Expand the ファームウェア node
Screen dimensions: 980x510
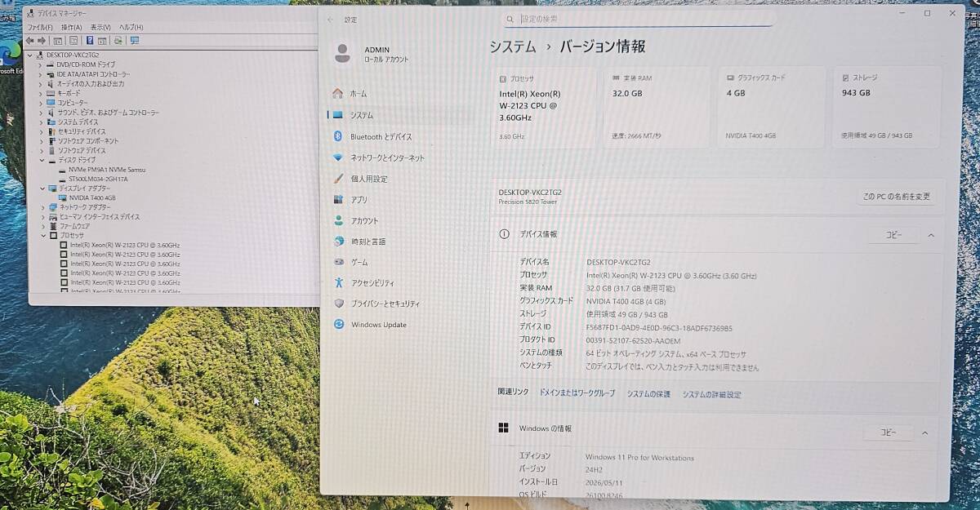[x=43, y=226]
